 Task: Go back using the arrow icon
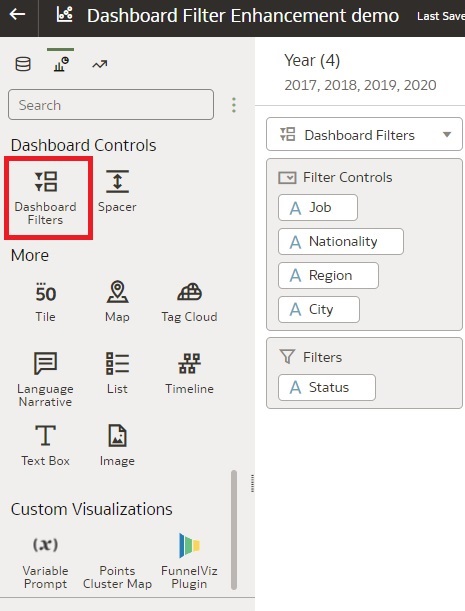tap(18, 15)
